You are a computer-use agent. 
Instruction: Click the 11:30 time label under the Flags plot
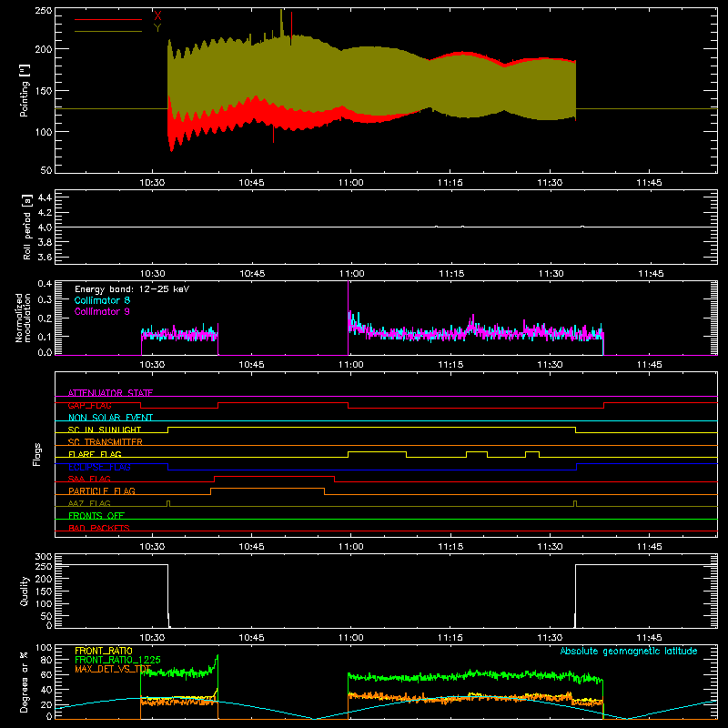(550, 547)
